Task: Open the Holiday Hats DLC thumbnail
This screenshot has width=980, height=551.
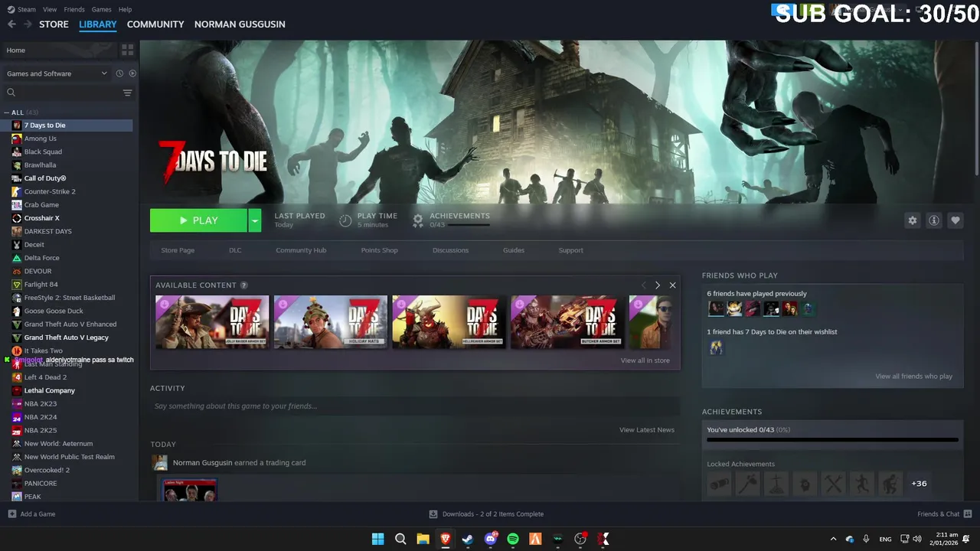Action: 331,322
